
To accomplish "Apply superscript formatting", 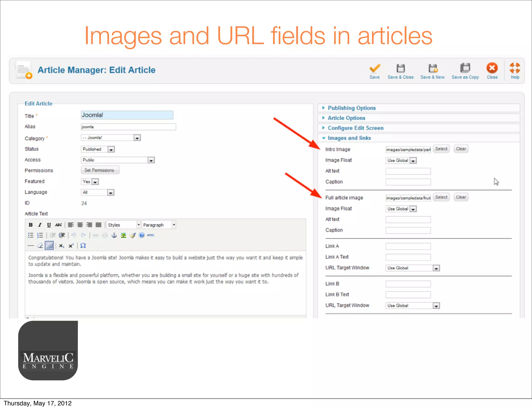I will coord(71,246).
